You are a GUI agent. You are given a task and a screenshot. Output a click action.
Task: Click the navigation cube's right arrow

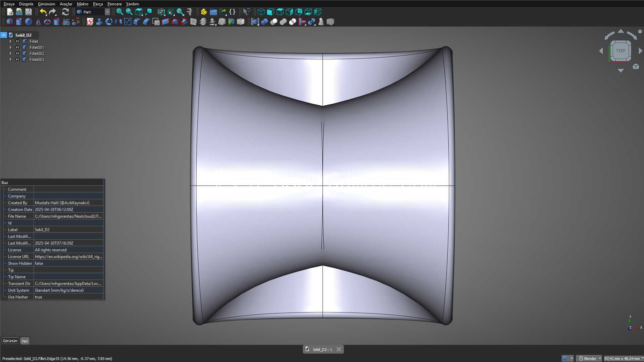click(x=640, y=51)
